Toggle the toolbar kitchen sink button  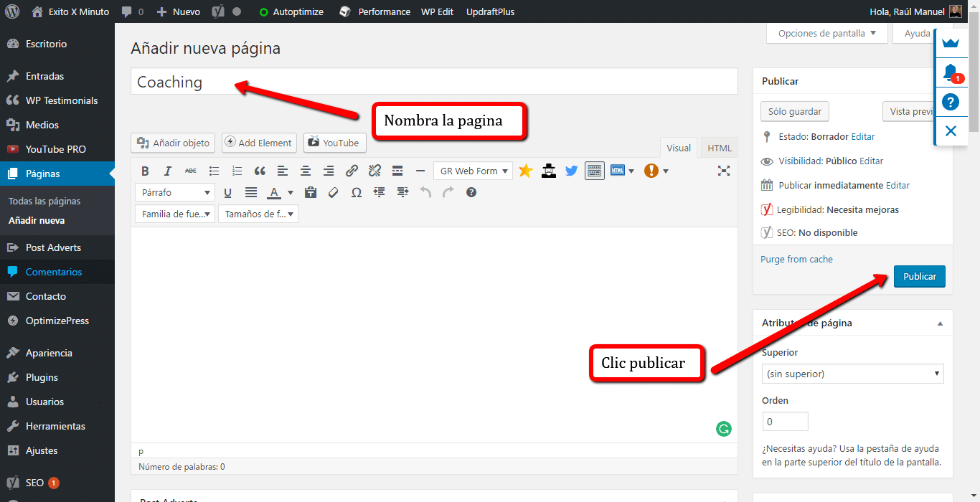(x=594, y=171)
